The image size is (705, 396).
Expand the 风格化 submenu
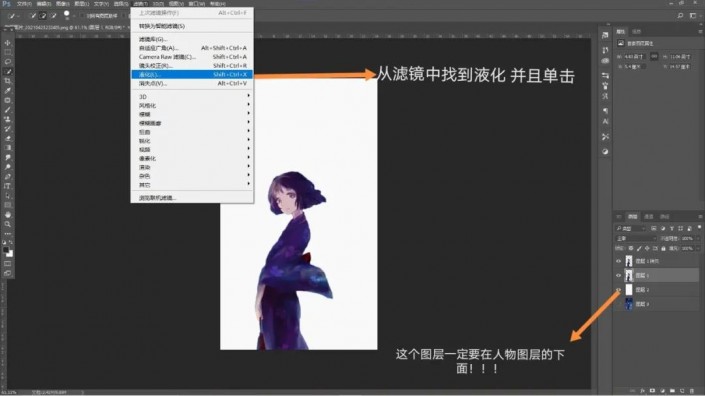coord(192,106)
